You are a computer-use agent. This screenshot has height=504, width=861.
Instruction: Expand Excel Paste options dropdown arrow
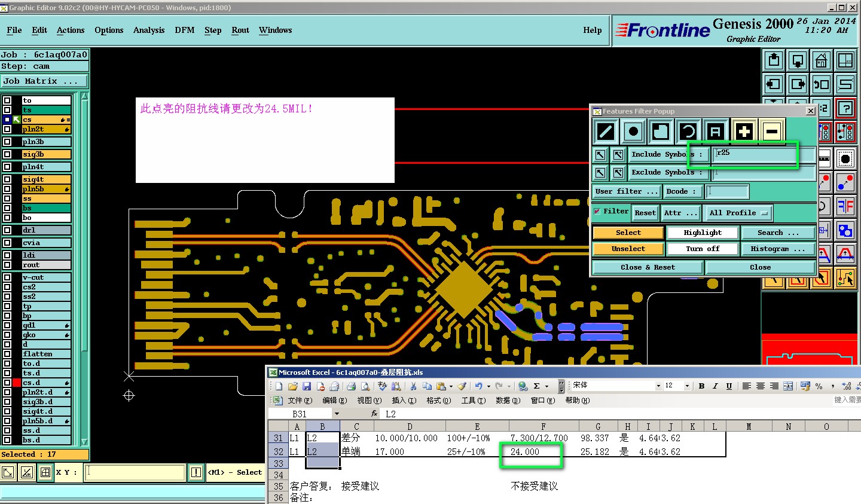pos(451,386)
